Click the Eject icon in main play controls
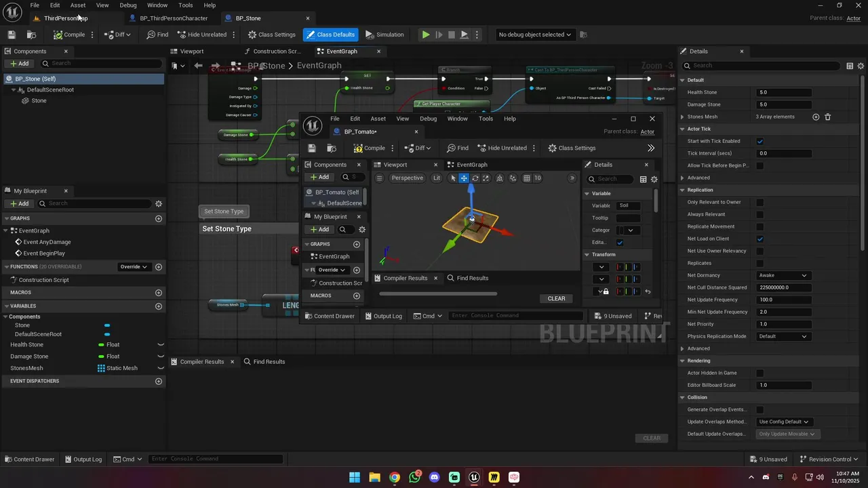The image size is (868, 488). [465, 35]
